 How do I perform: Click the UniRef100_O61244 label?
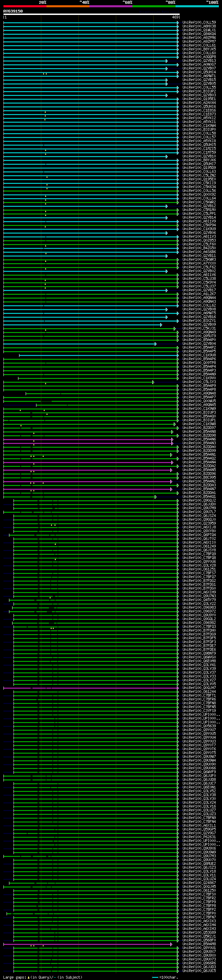point(199,691)
